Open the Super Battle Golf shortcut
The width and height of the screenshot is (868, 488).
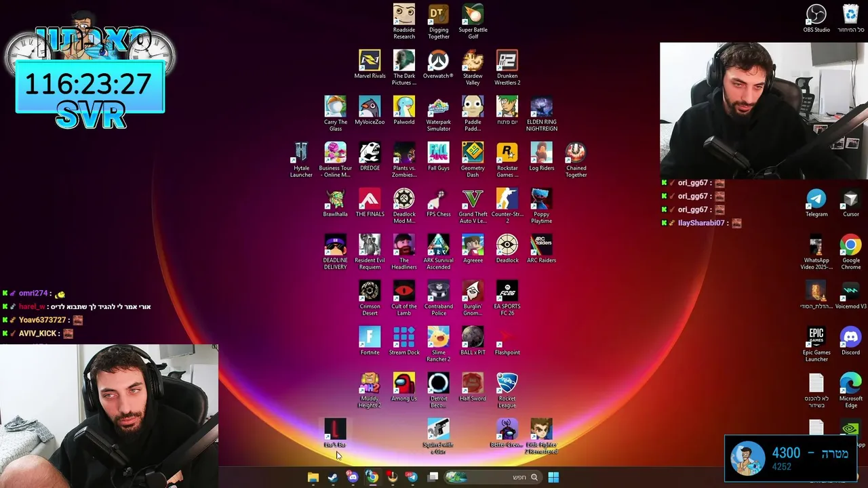click(x=473, y=22)
